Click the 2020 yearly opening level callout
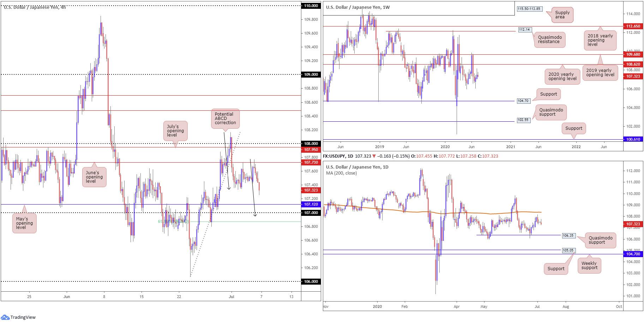The height and width of the screenshot is (322, 644). [x=562, y=77]
